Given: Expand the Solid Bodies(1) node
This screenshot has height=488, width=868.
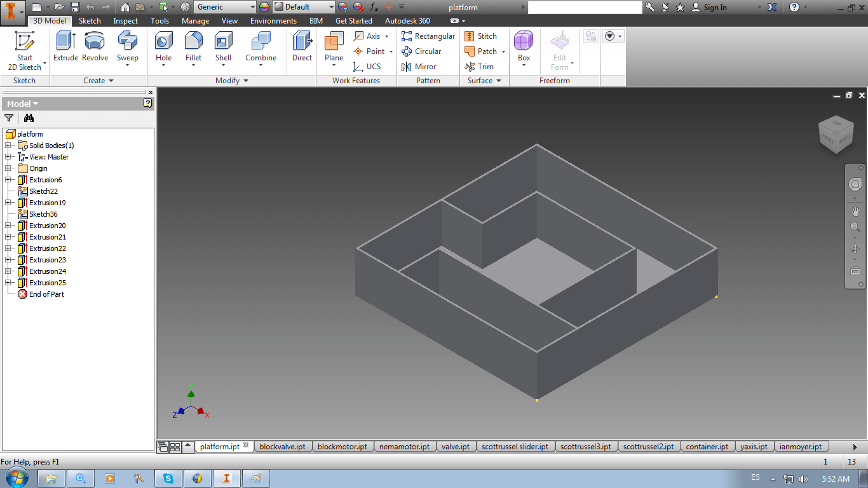Looking at the screenshot, I should pos(8,146).
